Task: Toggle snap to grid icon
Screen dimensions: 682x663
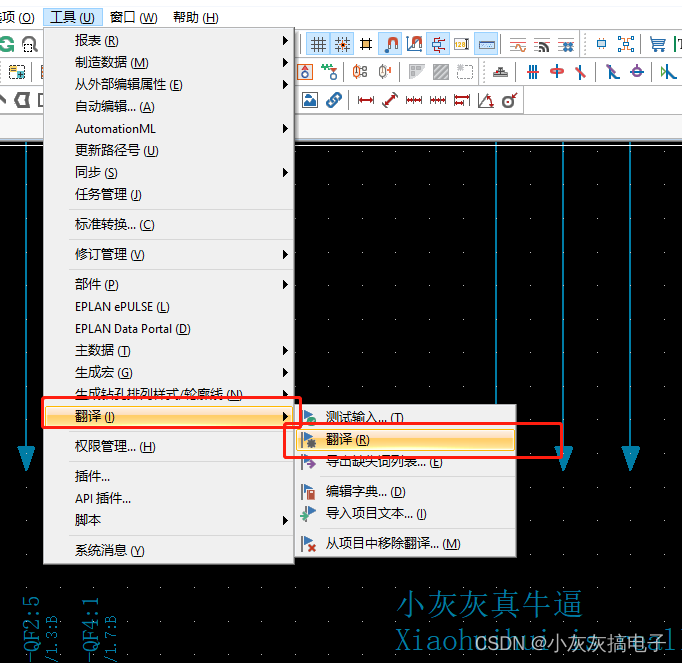Action: 342,44
